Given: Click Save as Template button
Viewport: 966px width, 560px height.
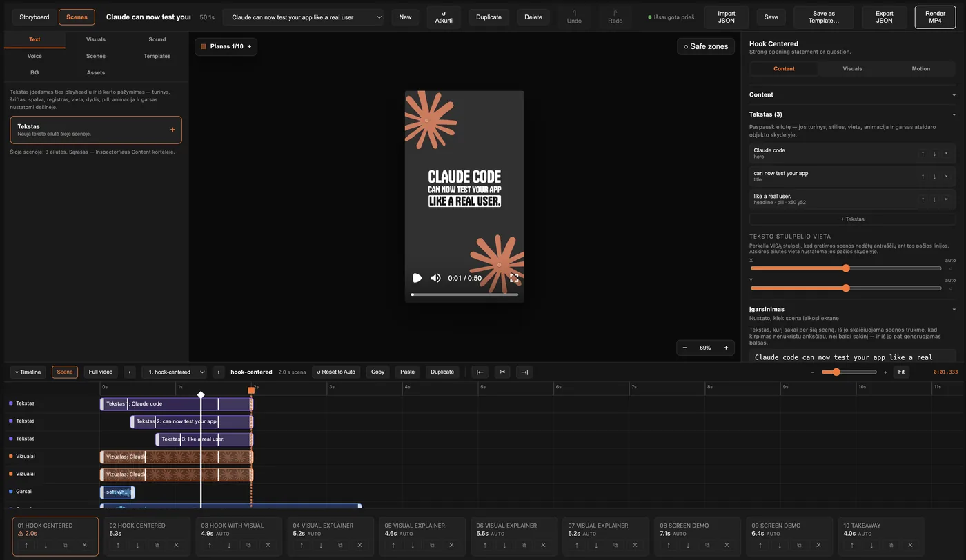Looking at the screenshot, I should 823,17.
